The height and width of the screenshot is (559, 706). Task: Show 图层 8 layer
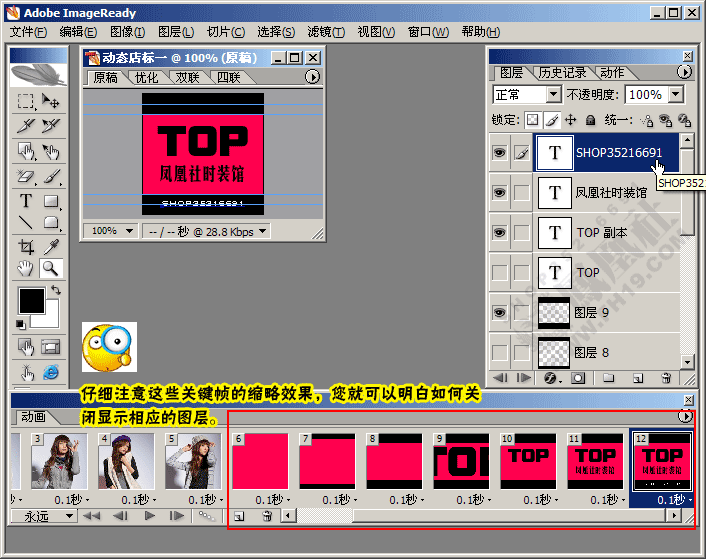pos(499,352)
